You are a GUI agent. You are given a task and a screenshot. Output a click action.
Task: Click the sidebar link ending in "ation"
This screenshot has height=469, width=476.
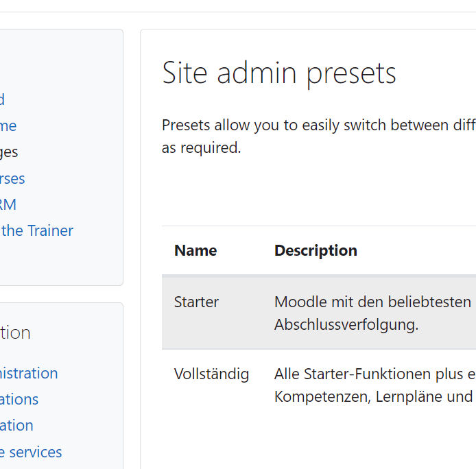pos(16,426)
